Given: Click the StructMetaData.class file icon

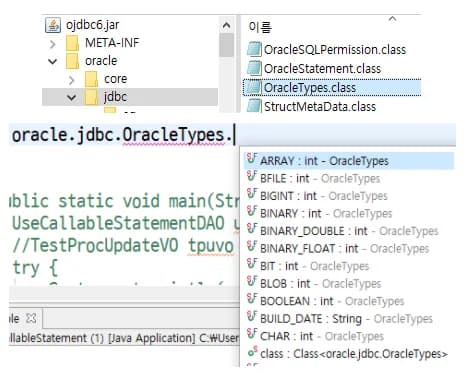Looking at the screenshot, I should 254,106.
